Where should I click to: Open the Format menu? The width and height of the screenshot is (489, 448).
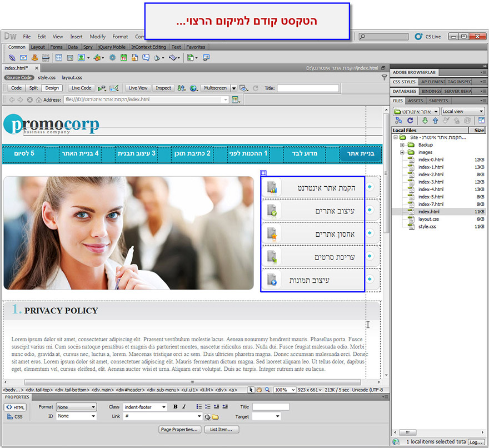coord(120,37)
